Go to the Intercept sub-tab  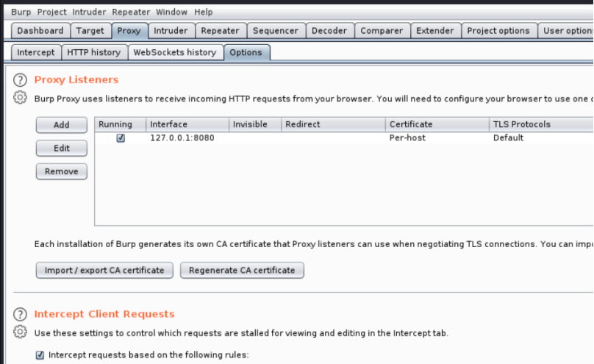coord(35,52)
